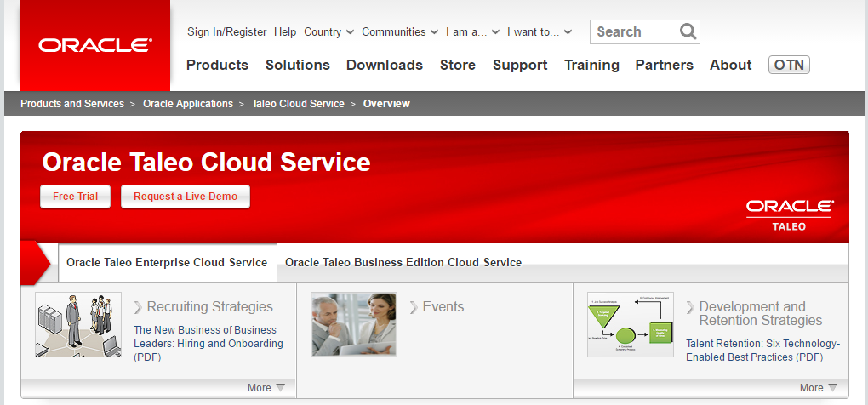The width and height of the screenshot is (868, 405).
Task: Click the Overview breadcrumb
Action: tap(386, 104)
